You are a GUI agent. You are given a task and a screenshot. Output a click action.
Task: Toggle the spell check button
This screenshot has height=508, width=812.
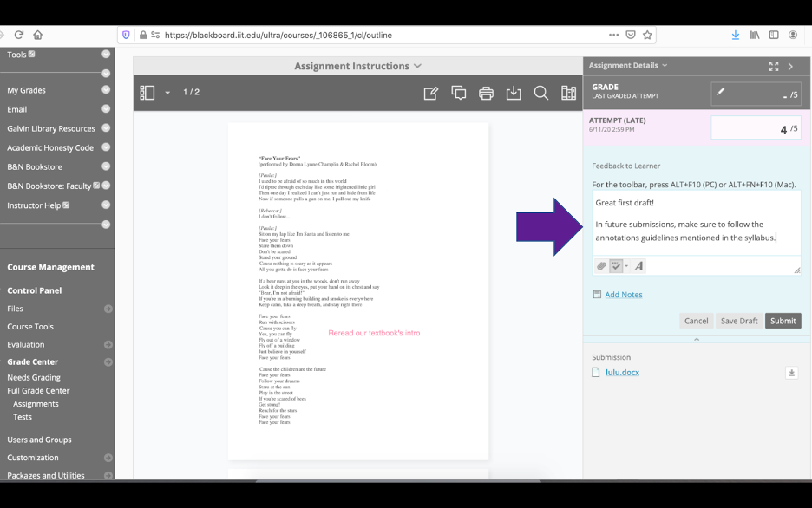click(616, 266)
